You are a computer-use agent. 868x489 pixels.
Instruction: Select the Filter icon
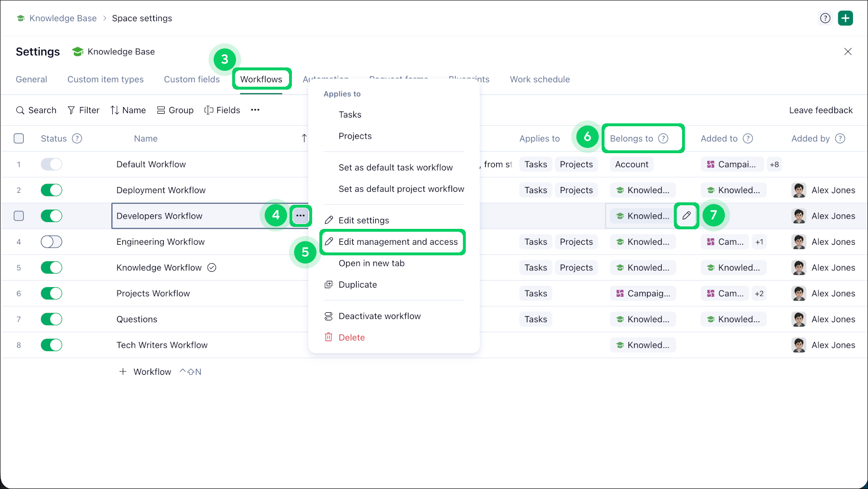[71, 110]
